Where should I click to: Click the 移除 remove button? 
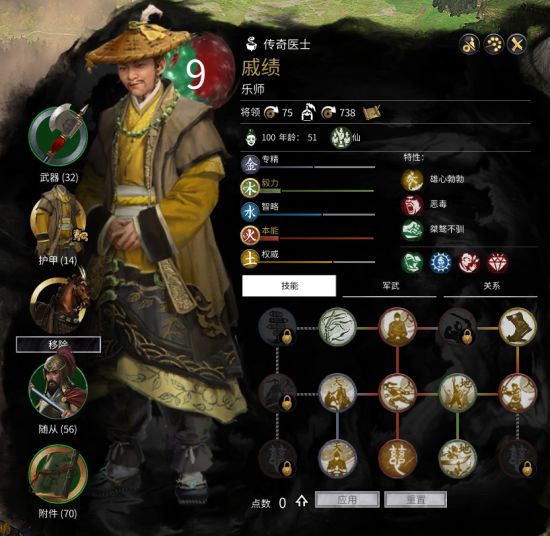58,344
